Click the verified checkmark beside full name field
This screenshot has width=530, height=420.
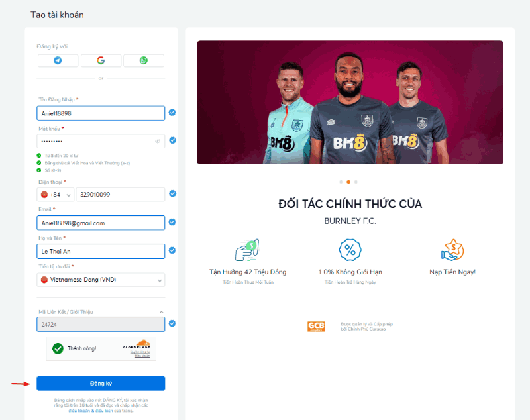pos(172,250)
